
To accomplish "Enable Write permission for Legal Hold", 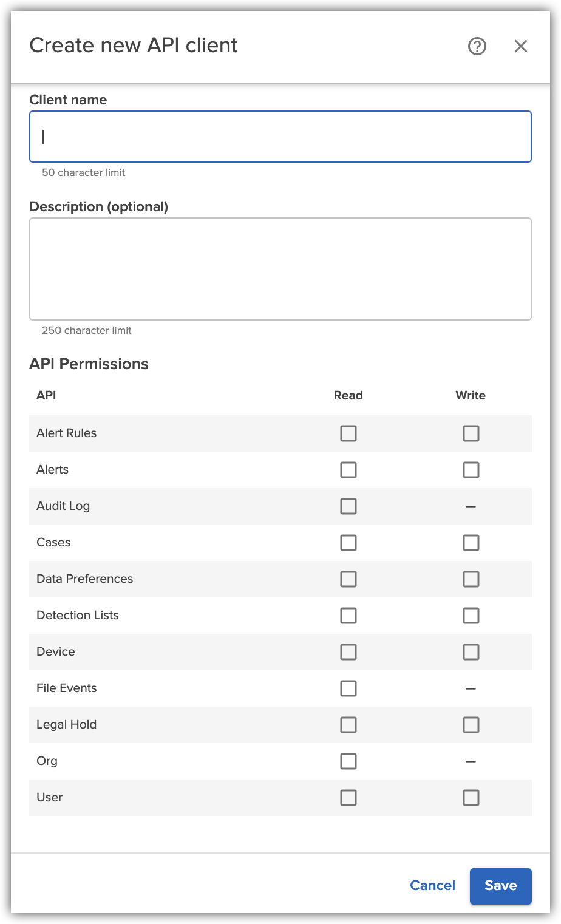I will (471, 725).
